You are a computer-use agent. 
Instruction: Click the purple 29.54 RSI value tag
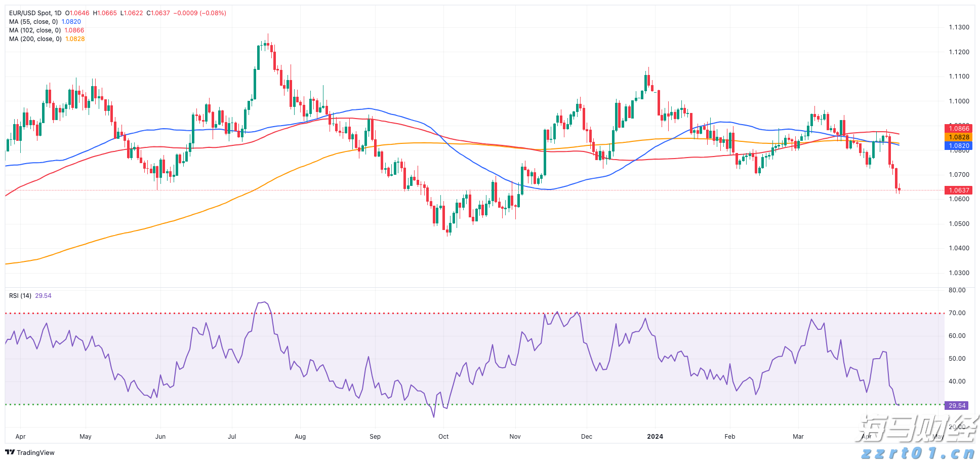point(957,406)
